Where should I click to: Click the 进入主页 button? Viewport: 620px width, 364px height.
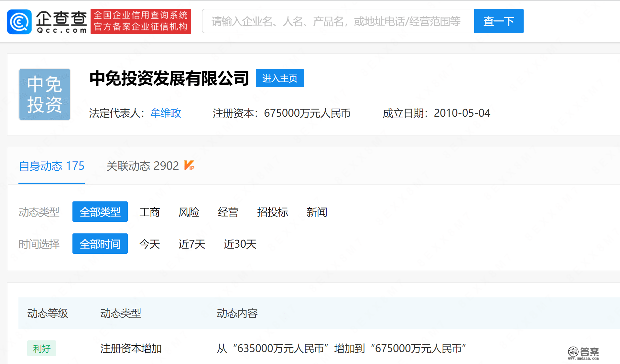280,78
